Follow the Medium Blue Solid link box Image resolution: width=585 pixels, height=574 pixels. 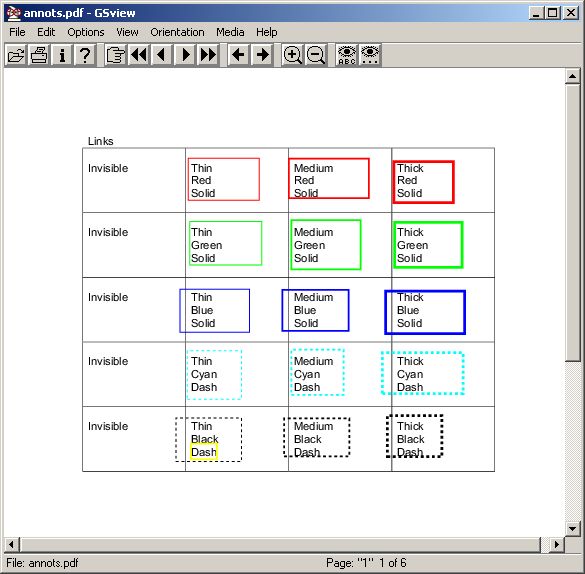[315, 310]
